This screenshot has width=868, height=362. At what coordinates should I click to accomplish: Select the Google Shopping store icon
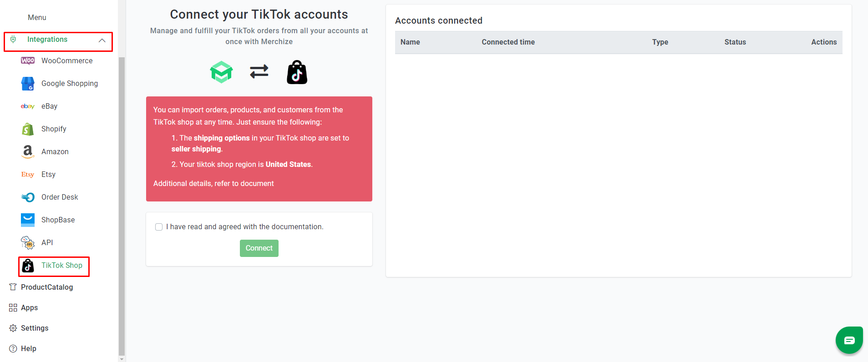[x=28, y=84]
